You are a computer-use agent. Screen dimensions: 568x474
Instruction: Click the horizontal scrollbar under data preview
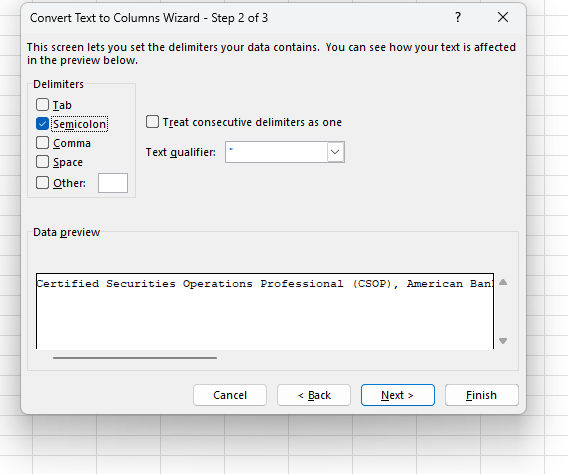click(135, 358)
